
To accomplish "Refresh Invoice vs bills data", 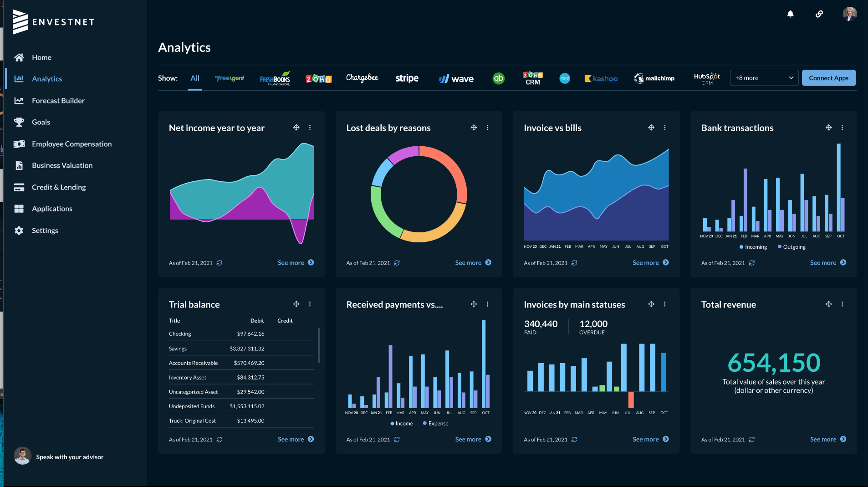I will pos(574,263).
